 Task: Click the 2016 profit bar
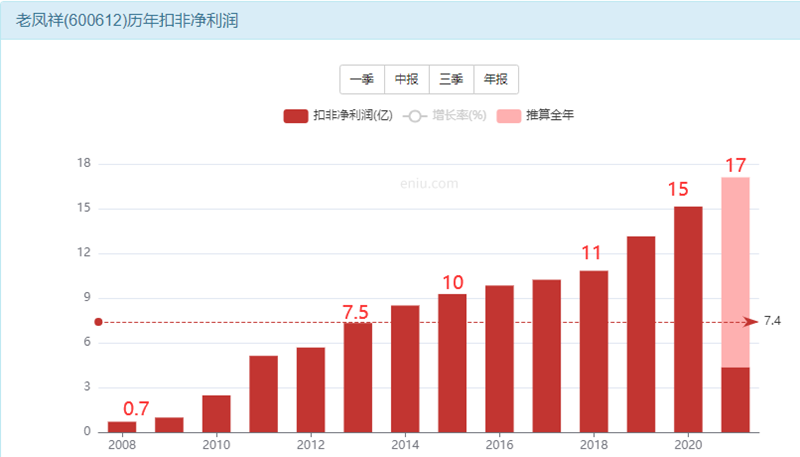pos(499,359)
